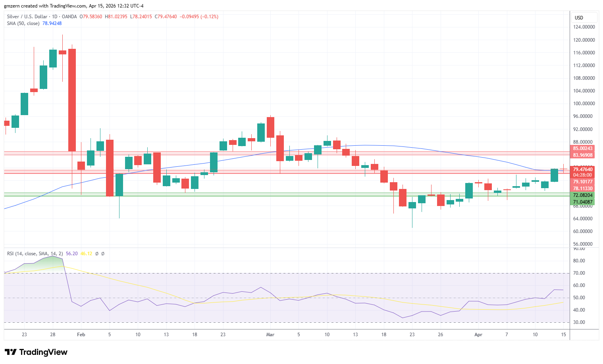This screenshot has height=364, width=603.
Task: Click the RSI value 56.20
Action: coord(72,254)
